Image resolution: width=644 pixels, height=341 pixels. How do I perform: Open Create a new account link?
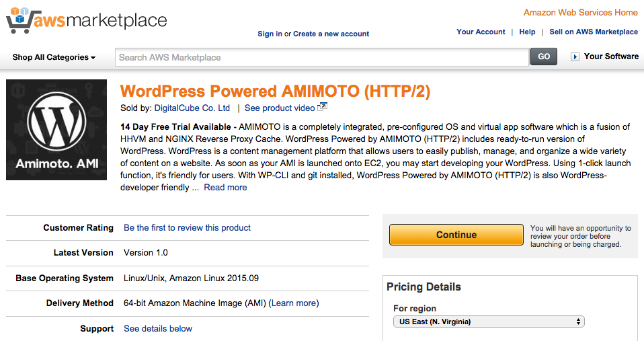pos(331,34)
